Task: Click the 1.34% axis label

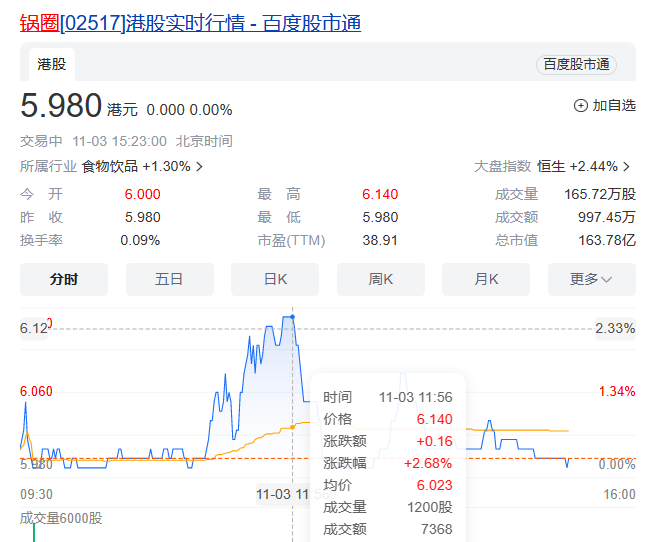Action: (617, 391)
